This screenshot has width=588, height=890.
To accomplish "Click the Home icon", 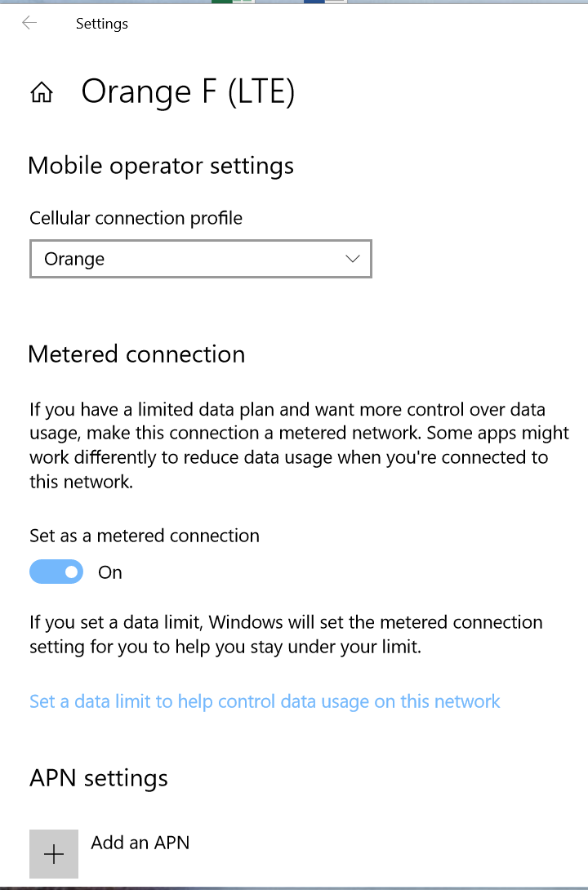I will point(41,94).
